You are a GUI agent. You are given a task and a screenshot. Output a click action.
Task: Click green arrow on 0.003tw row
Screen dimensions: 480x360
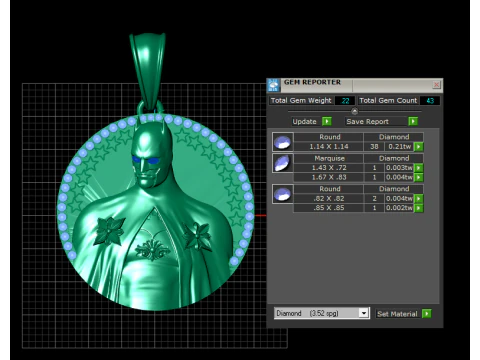(x=419, y=168)
